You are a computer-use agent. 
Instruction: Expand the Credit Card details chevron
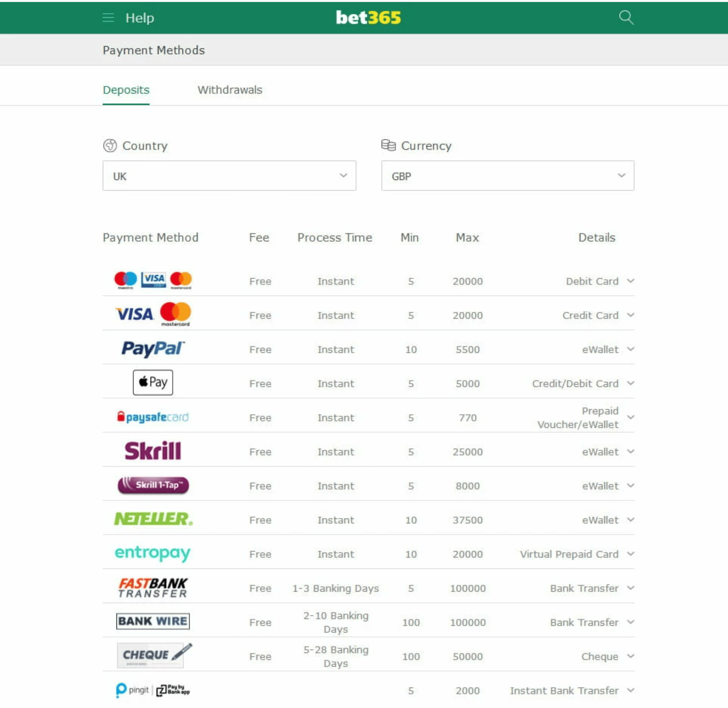click(x=630, y=315)
